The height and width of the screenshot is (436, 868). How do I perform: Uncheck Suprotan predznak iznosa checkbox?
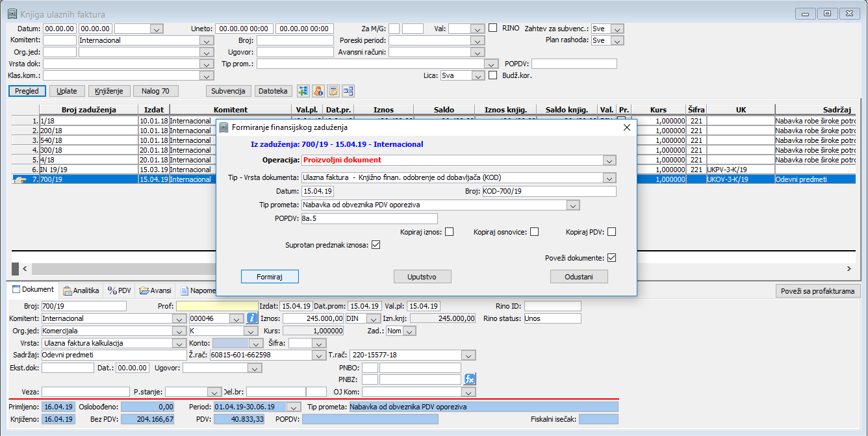click(x=376, y=245)
